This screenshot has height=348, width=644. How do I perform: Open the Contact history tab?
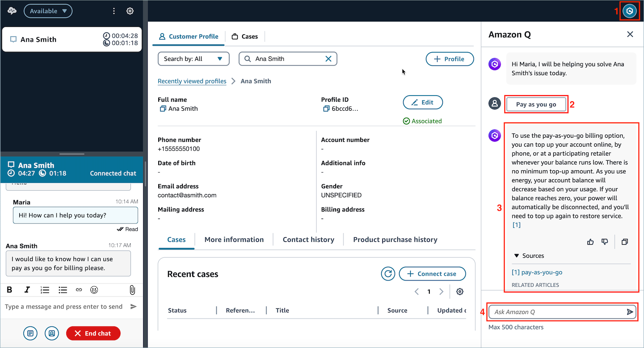(308, 240)
